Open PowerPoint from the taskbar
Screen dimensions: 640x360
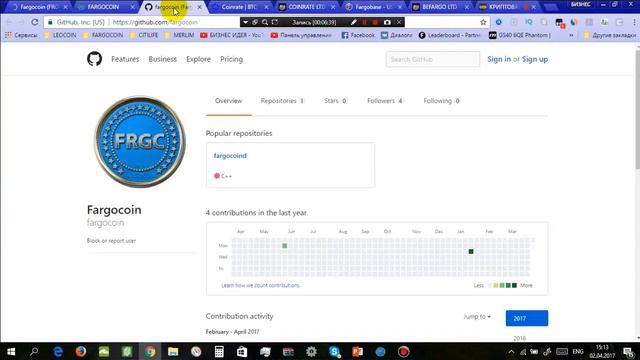pos(358,351)
